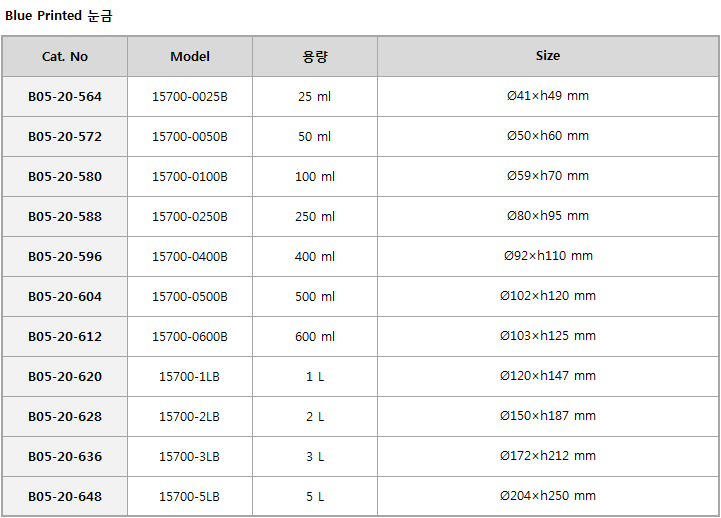The width and height of the screenshot is (721, 518).
Task: Click the Model column header
Action: point(190,57)
